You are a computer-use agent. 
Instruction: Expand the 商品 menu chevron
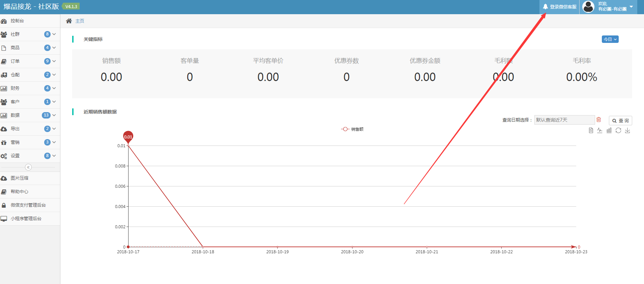[x=54, y=48]
